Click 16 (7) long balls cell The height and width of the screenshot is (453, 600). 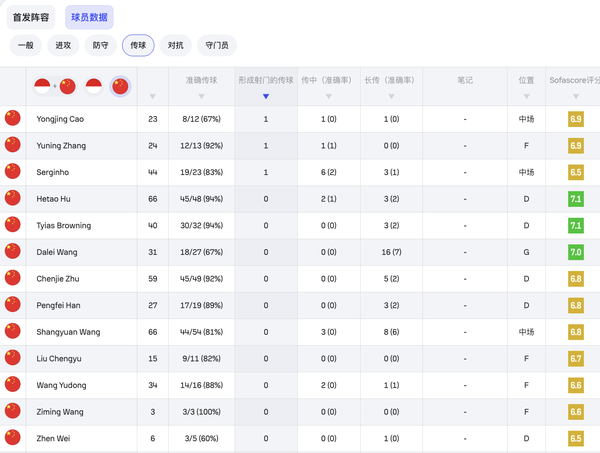(x=391, y=252)
